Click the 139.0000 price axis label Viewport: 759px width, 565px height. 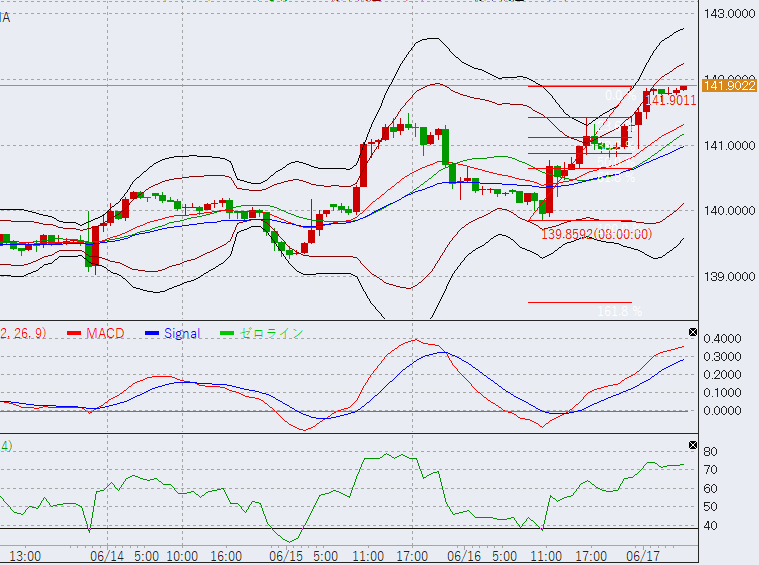point(729,276)
